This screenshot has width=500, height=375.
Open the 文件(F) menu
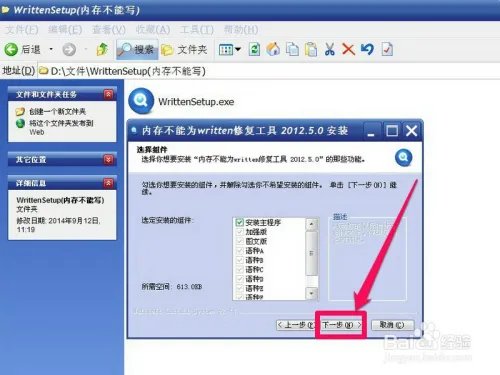(x=22, y=30)
